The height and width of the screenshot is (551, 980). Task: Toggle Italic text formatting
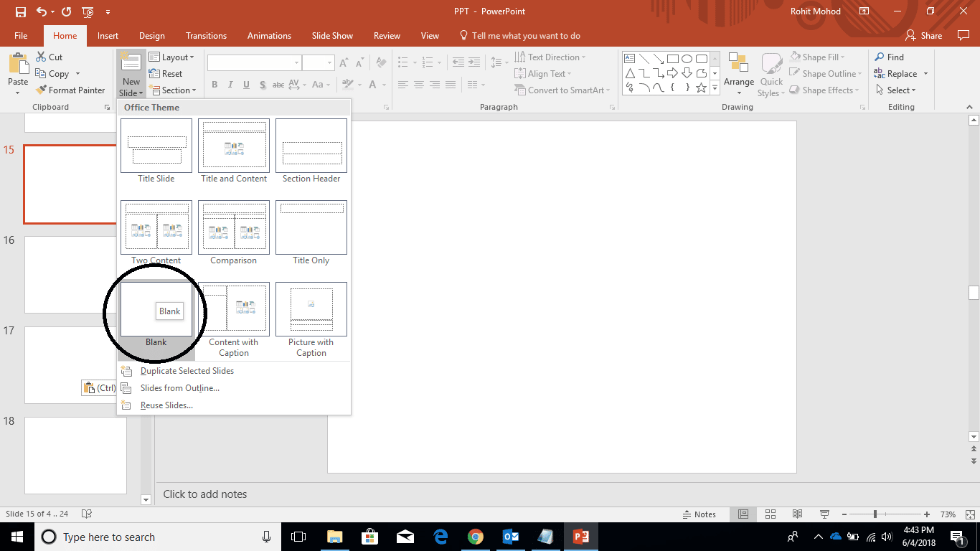click(x=230, y=85)
